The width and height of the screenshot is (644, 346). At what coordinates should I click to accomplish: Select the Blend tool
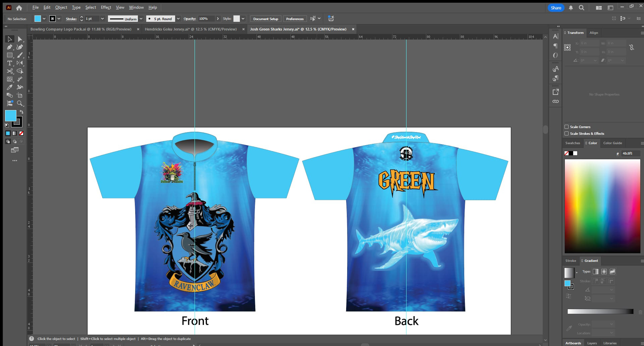coord(10,95)
